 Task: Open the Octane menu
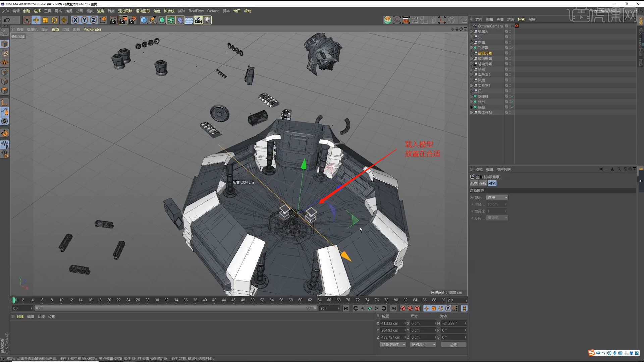pos(213,11)
